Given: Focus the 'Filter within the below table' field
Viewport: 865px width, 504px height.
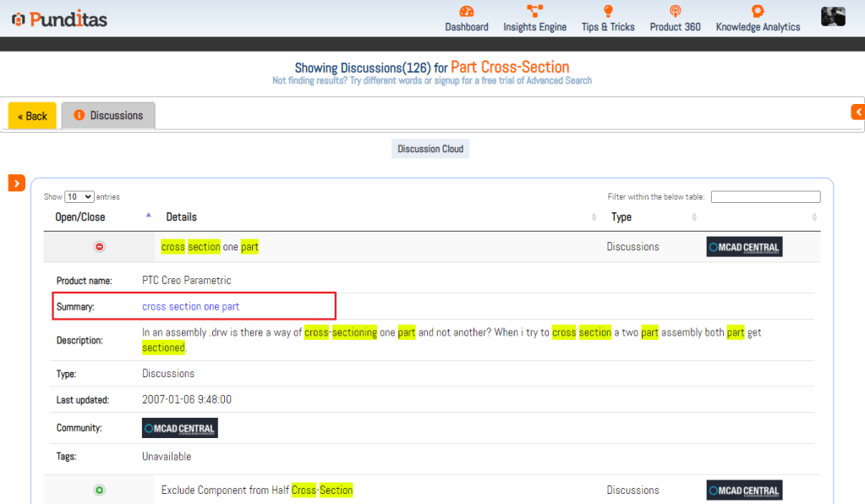Looking at the screenshot, I should [x=766, y=197].
